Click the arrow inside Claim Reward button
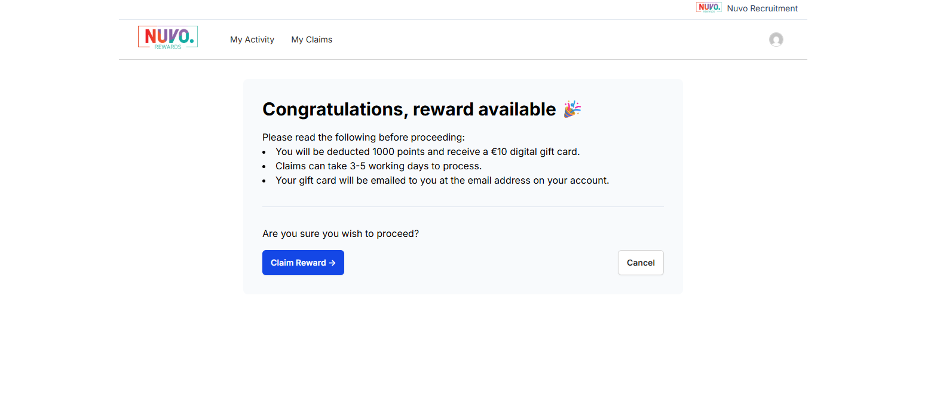The width and height of the screenshot is (941, 414). point(332,263)
